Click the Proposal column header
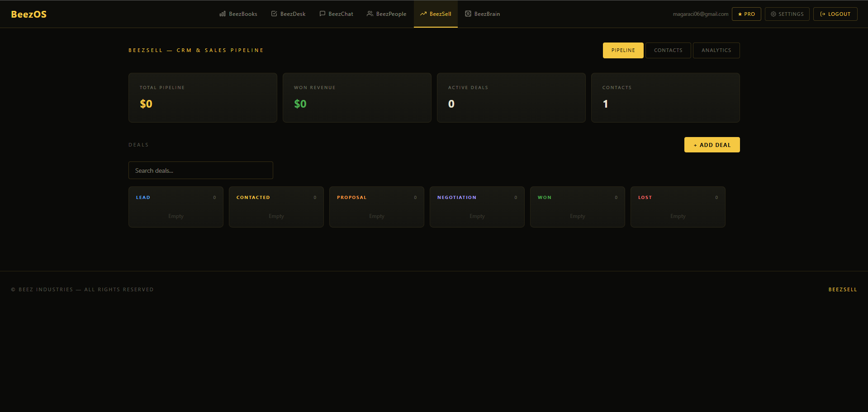This screenshot has width=868, height=412. click(x=352, y=198)
